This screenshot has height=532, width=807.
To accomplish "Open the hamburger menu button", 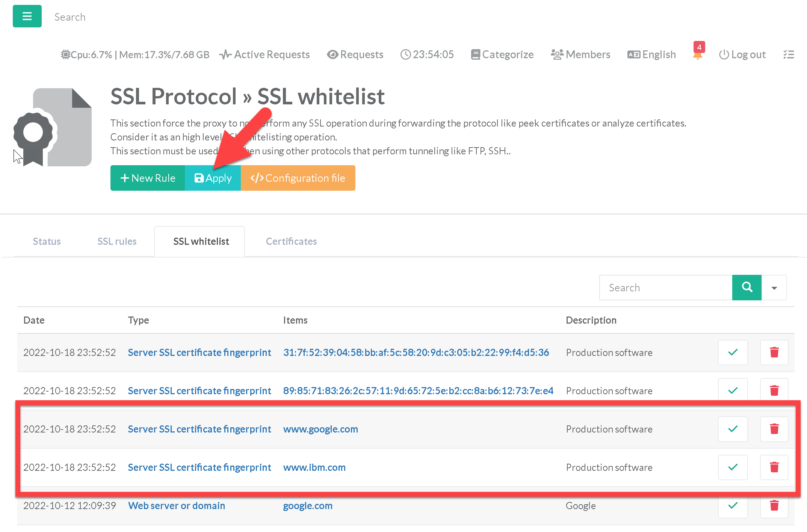I will click(27, 16).
